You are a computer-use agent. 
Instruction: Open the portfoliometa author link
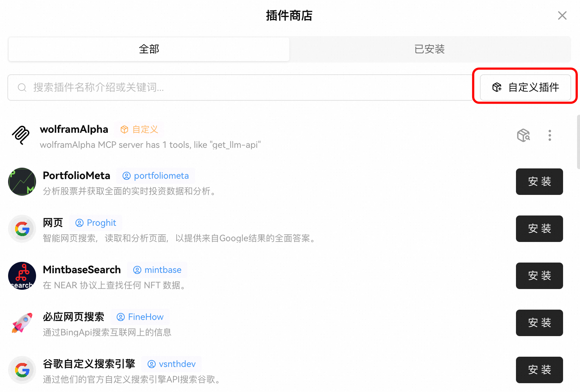pyautogui.click(x=156, y=176)
